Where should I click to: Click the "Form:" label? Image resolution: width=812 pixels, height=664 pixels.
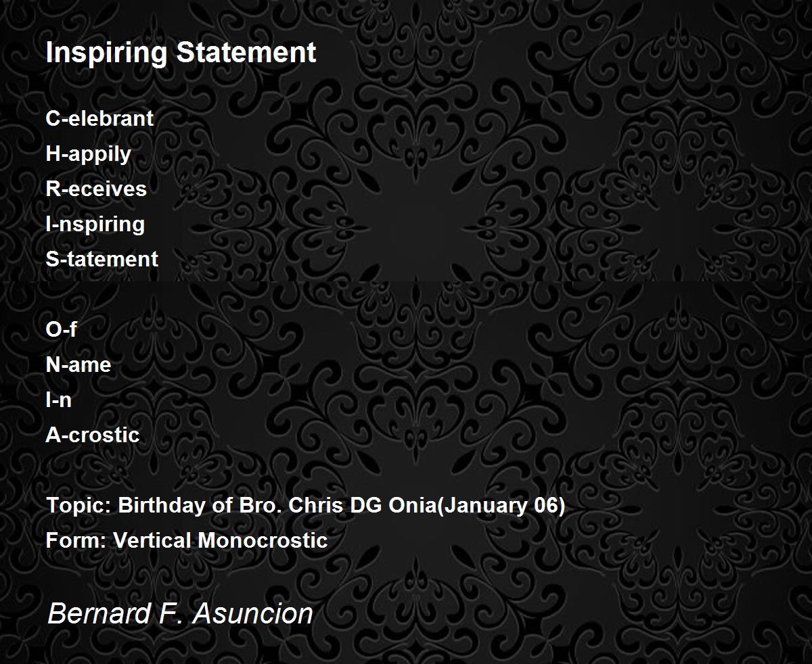click(76, 540)
